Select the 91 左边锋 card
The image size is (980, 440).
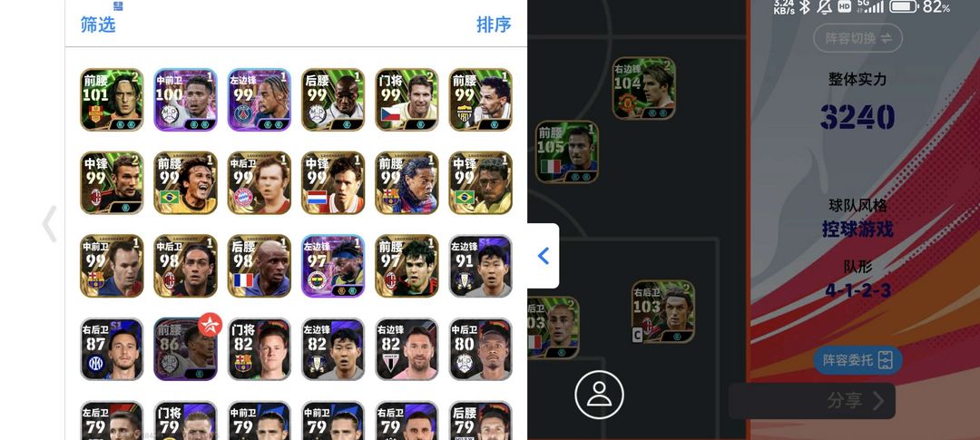[481, 266]
